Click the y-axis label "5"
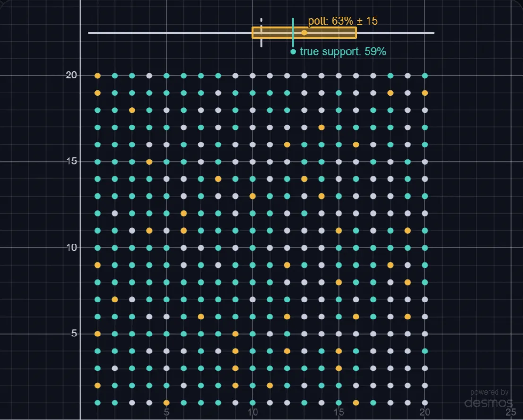523x420 pixels. tap(74, 333)
